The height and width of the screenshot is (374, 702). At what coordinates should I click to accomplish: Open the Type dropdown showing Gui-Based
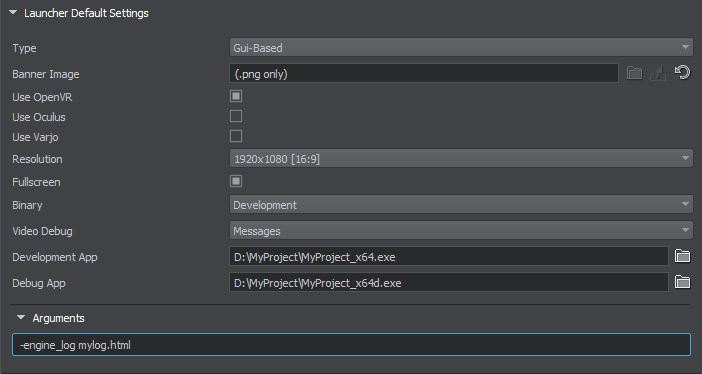[461, 47]
